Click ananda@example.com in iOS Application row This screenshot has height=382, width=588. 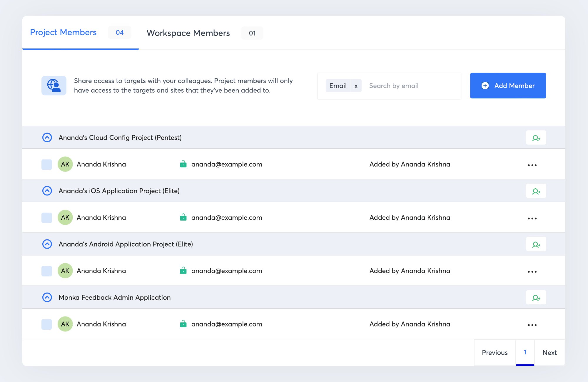pyautogui.click(x=227, y=217)
